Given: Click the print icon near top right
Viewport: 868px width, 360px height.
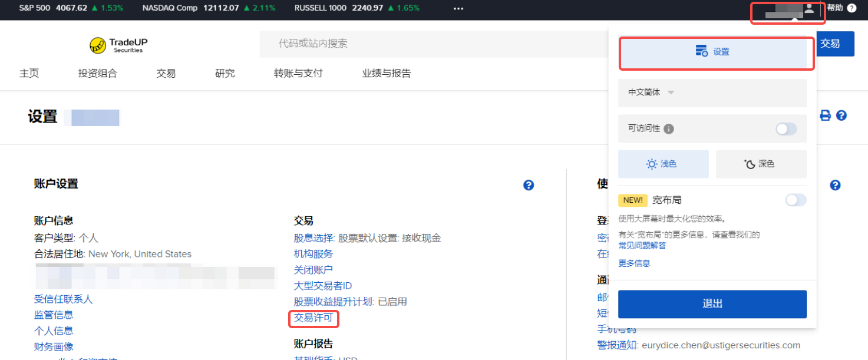Looking at the screenshot, I should [825, 115].
